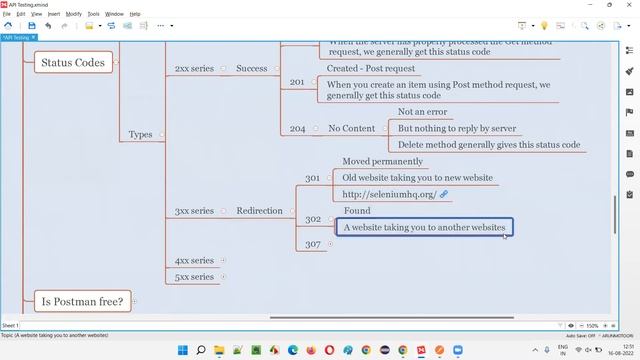
Task: Click the filter funnel icon in the sheet bar
Action: (x=560, y=326)
